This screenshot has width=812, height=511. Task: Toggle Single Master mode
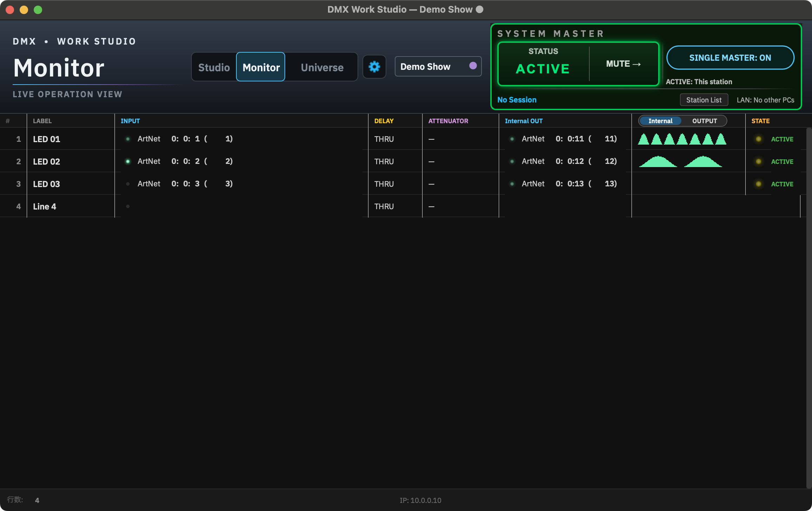click(x=730, y=58)
